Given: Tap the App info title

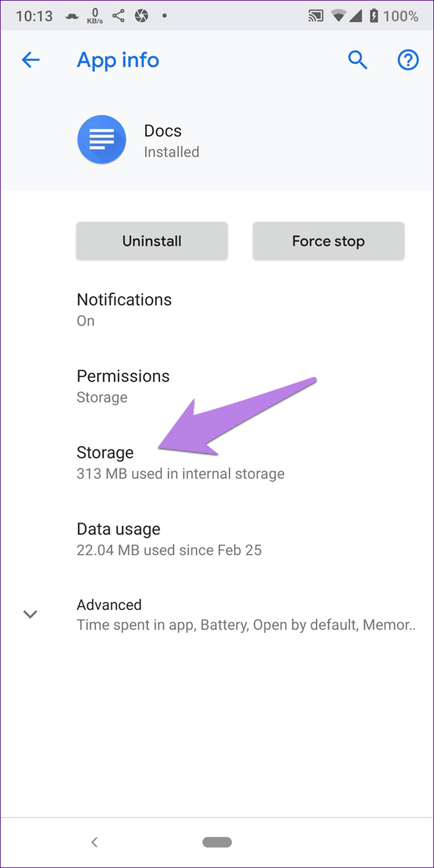Looking at the screenshot, I should coord(118,60).
